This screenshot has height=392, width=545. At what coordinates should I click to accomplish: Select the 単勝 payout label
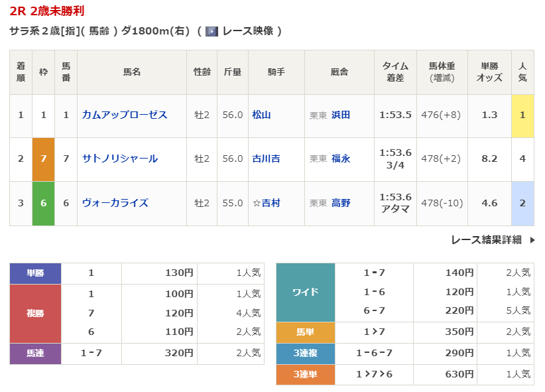click(35, 273)
